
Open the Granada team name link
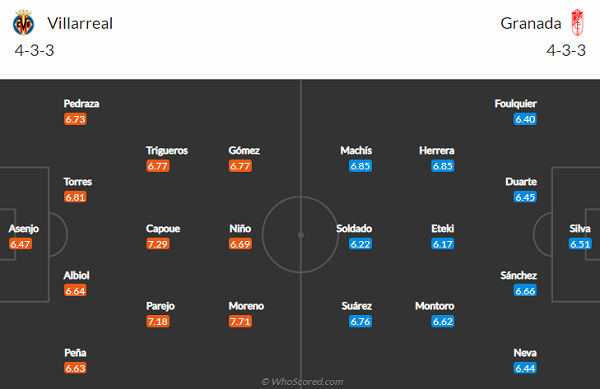[531, 23]
